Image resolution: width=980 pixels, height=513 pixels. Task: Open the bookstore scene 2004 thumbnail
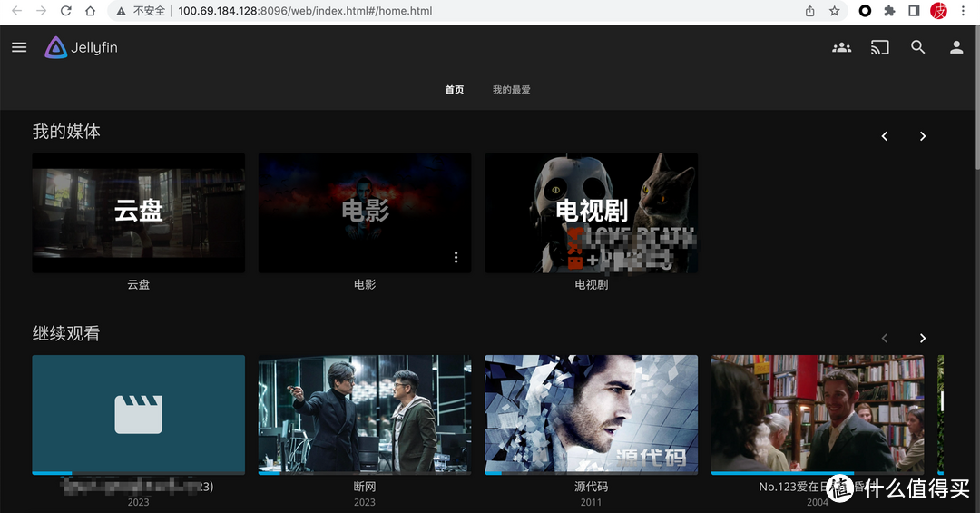818,414
